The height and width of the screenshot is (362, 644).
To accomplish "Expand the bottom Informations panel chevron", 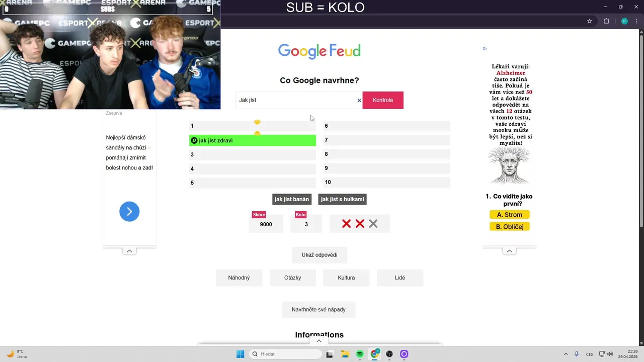I will tap(318, 341).
